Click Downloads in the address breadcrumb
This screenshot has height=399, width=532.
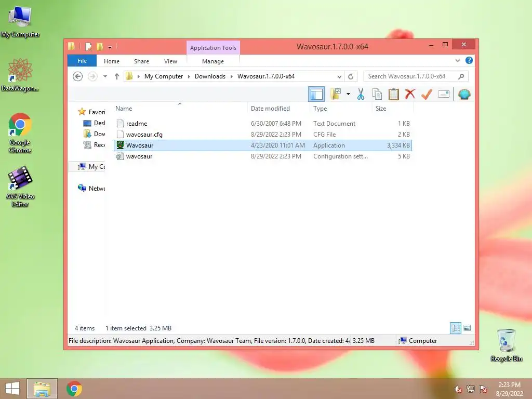click(x=210, y=76)
